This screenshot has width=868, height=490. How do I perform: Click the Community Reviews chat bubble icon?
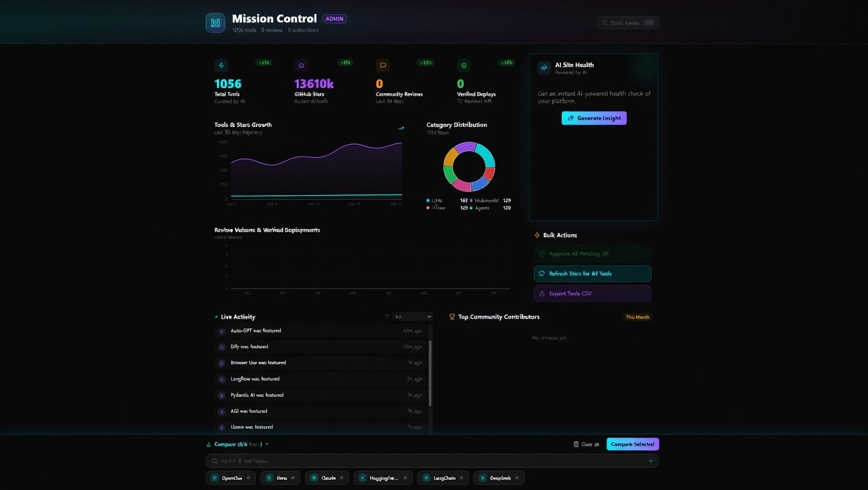pyautogui.click(x=382, y=65)
